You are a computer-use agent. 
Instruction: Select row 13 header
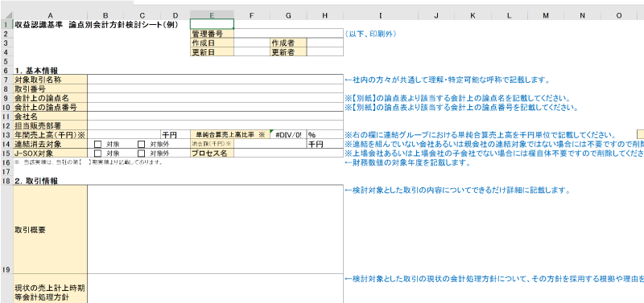click(x=6, y=135)
